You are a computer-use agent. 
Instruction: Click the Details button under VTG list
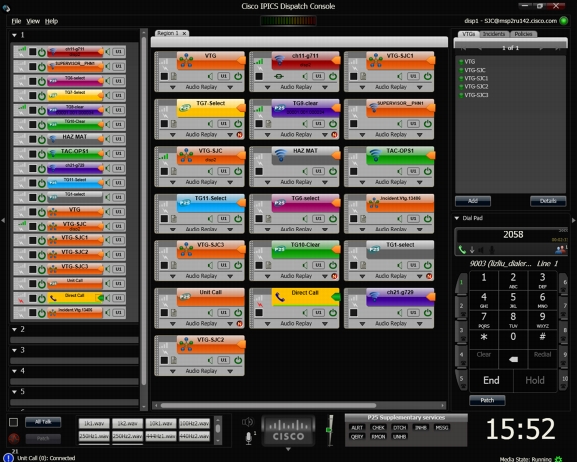[x=548, y=201]
